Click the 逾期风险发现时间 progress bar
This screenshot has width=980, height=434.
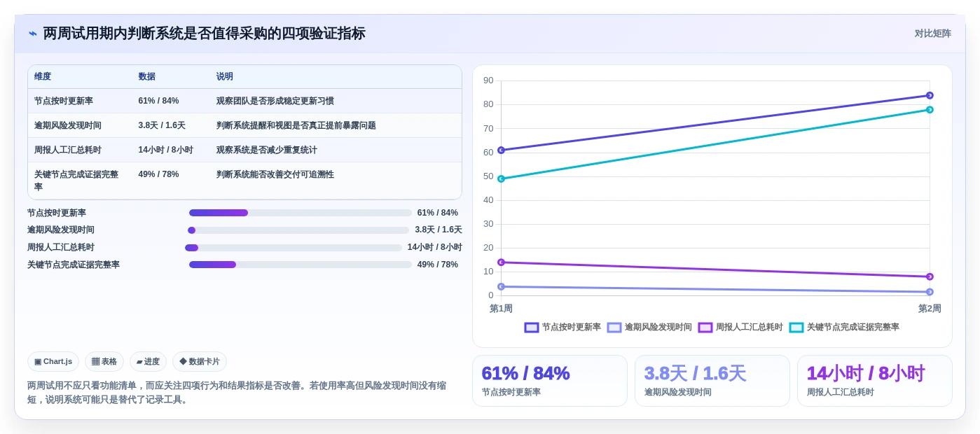tap(298, 230)
